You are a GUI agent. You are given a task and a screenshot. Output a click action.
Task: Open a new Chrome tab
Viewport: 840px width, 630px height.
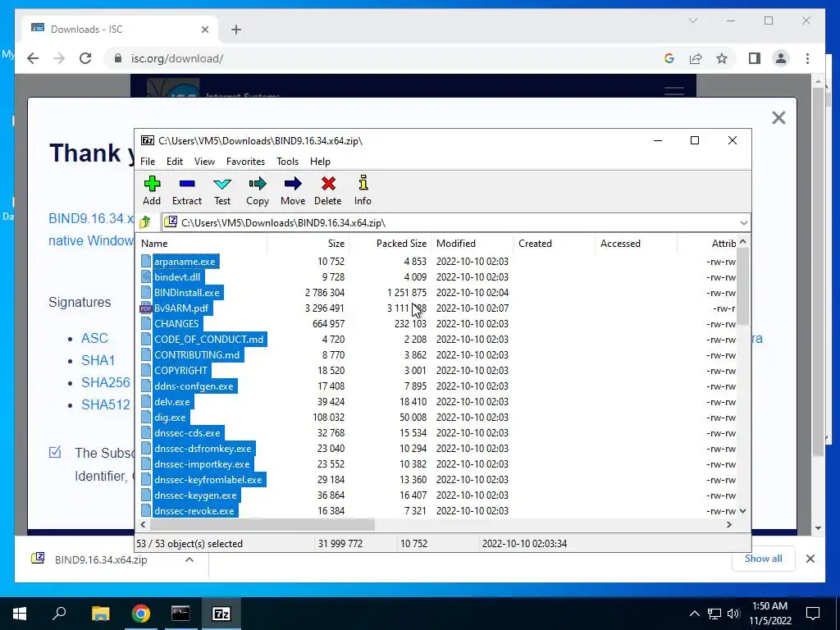coord(236,30)
